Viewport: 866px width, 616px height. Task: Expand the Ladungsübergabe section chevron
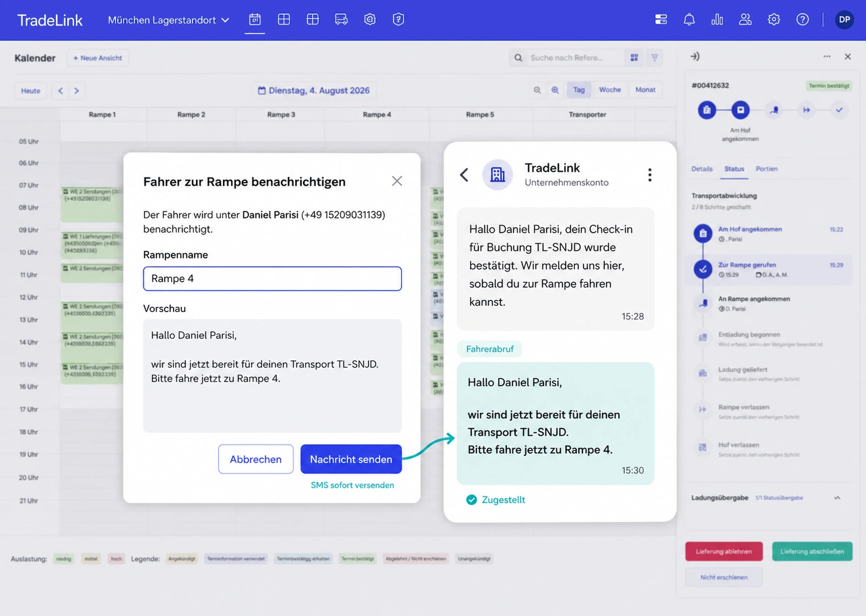837,498
